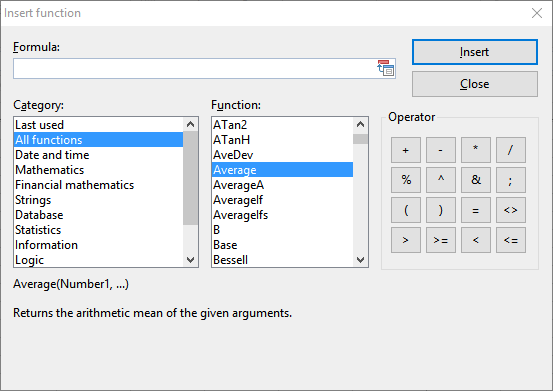Insert the less-than operator

click(x=475, y=240)
